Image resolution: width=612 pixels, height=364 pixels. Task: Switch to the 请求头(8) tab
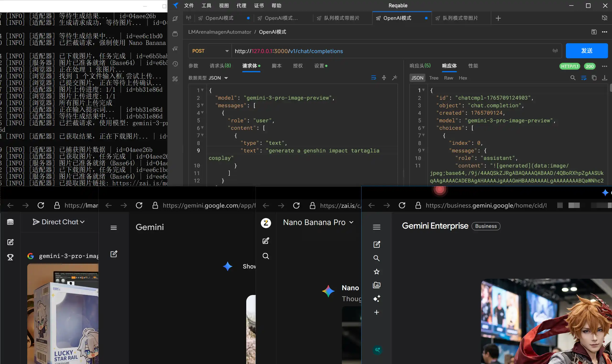(x=220, y=66)
